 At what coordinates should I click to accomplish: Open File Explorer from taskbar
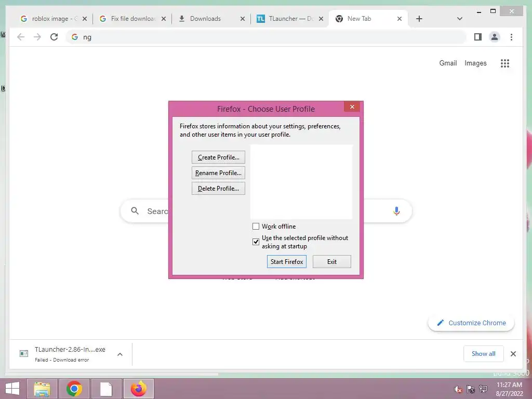(42, 389)
